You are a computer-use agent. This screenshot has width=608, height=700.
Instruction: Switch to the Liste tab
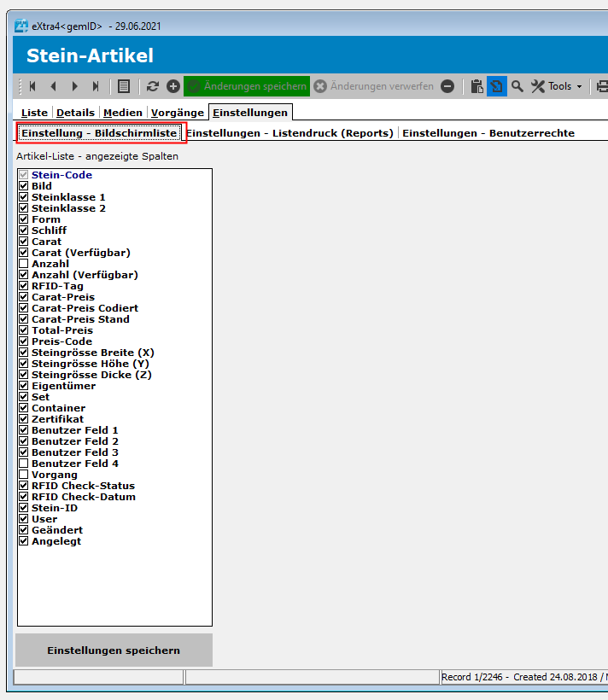click(x=34, y=113)
